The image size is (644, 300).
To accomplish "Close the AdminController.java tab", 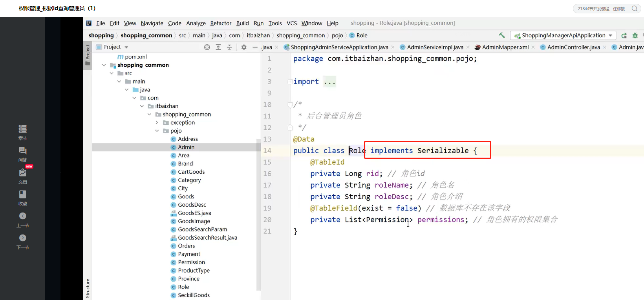I will (605, 47).
